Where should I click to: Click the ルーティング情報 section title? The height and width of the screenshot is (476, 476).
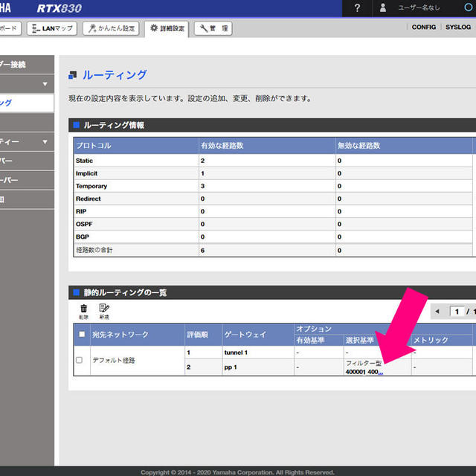pyautogui.click(x=114, y=126)
